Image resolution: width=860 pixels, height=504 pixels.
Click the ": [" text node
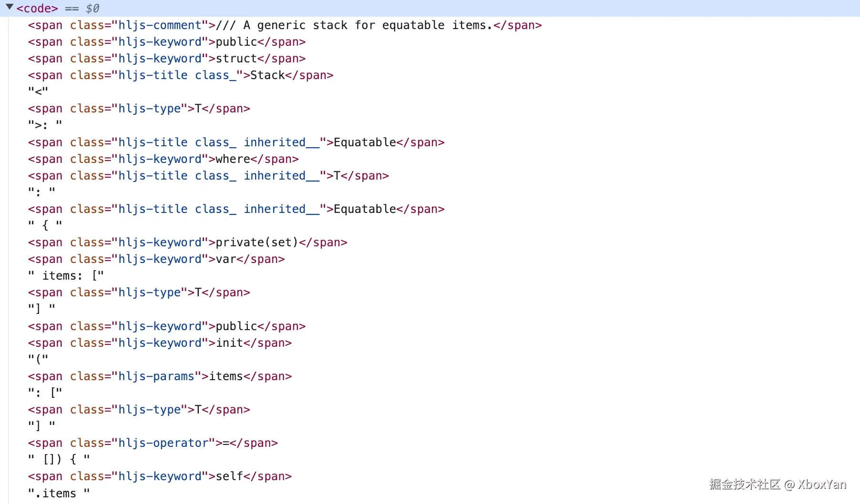(45, 393)
